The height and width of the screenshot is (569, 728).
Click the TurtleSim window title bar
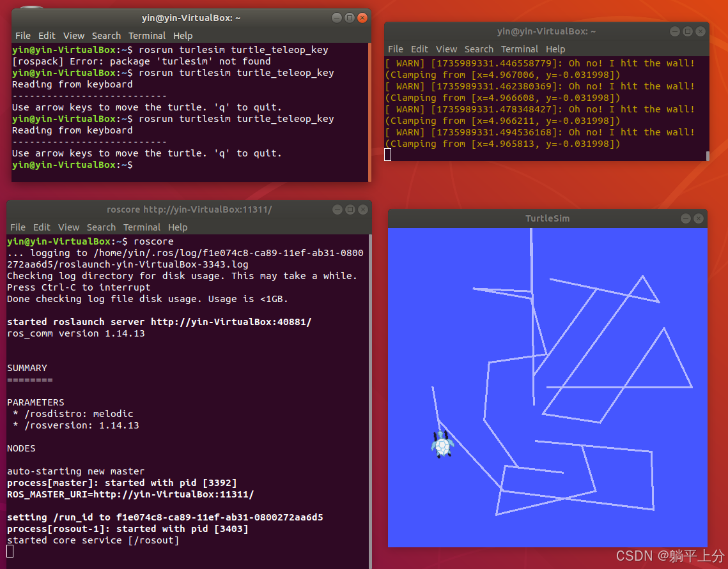pyautogui.click(x=547, y=218)
